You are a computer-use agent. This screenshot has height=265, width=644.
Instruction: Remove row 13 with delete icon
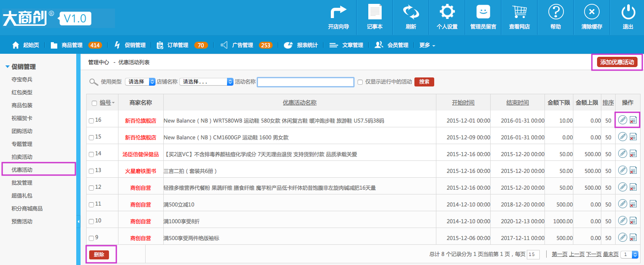pyautogui.click(x=633, y=170)
